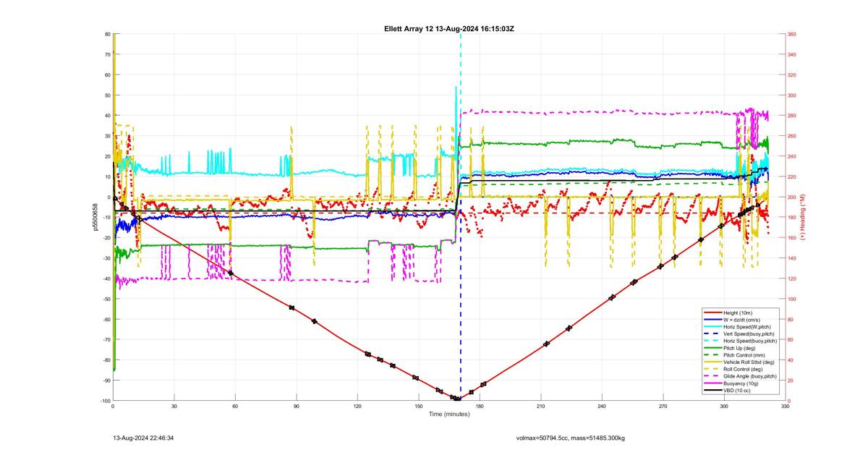868x450 pixels.
Task: Click the timestamp '13-Aug-2024 22:46:34'
Action: coord(143,438)
